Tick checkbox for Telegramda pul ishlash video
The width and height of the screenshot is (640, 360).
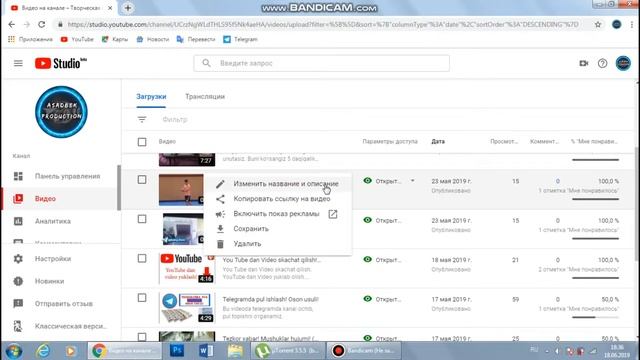[x=142, y=298]
